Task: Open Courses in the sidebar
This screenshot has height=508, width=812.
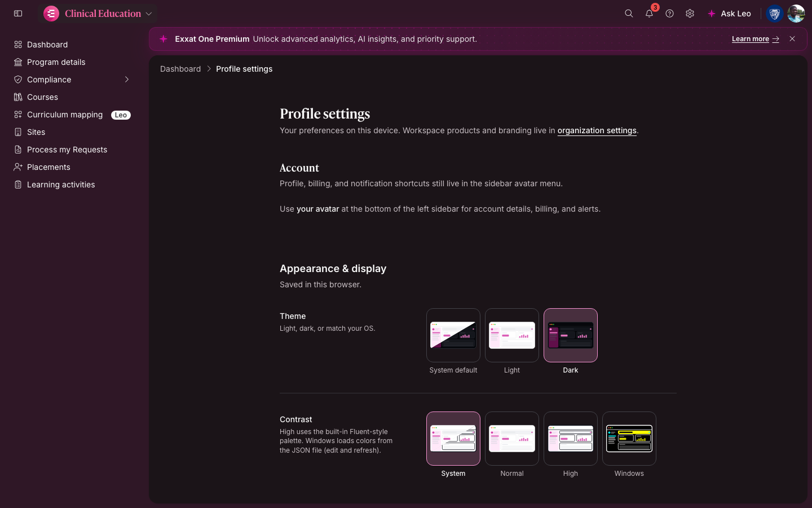Action: [72, 97]
